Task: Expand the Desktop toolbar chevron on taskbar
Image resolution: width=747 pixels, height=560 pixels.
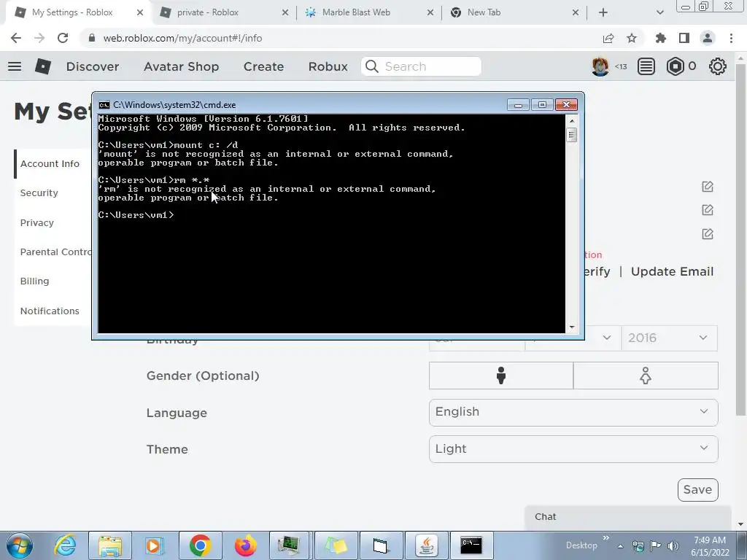Action: click(x=605, y=538)
